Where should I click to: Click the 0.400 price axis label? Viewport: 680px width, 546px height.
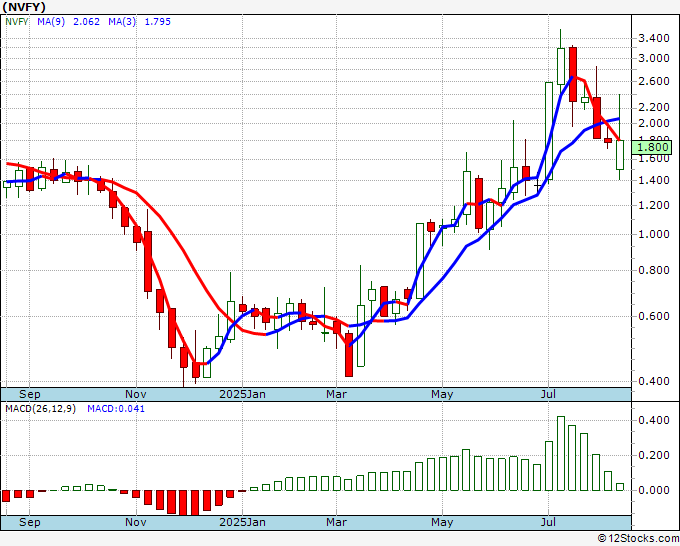coord(654,381)
